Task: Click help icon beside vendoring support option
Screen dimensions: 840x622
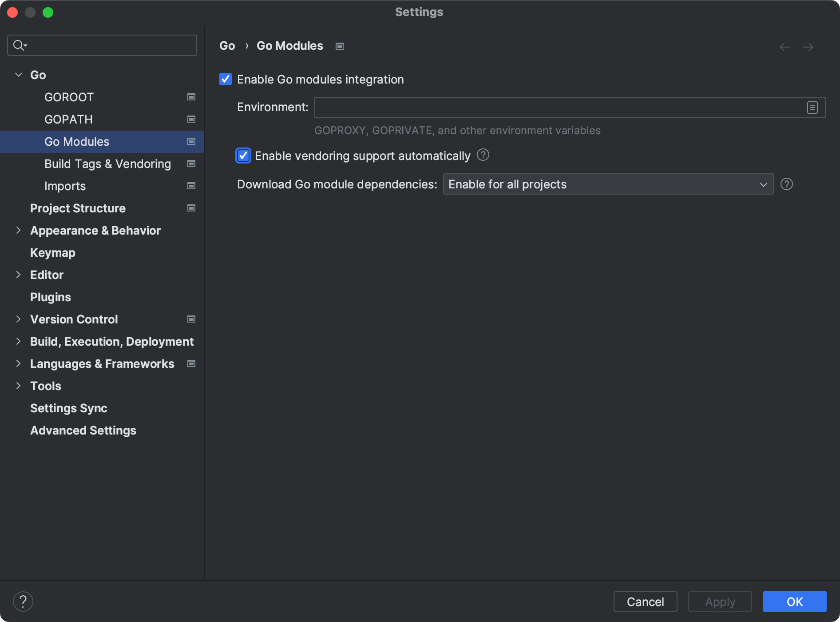Action: 483,155
